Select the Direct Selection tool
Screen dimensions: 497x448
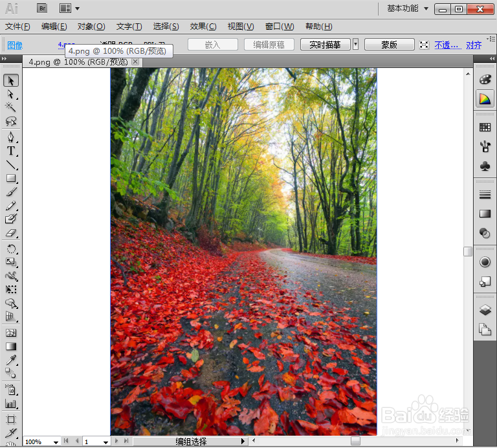click(x=11, y=94)
